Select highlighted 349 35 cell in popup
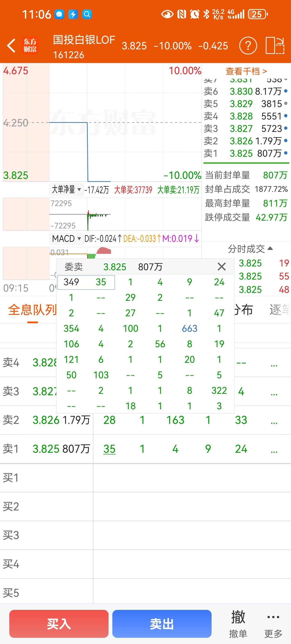Image resolution: width=291 pixels, height=644 pixels. [86, 282]
